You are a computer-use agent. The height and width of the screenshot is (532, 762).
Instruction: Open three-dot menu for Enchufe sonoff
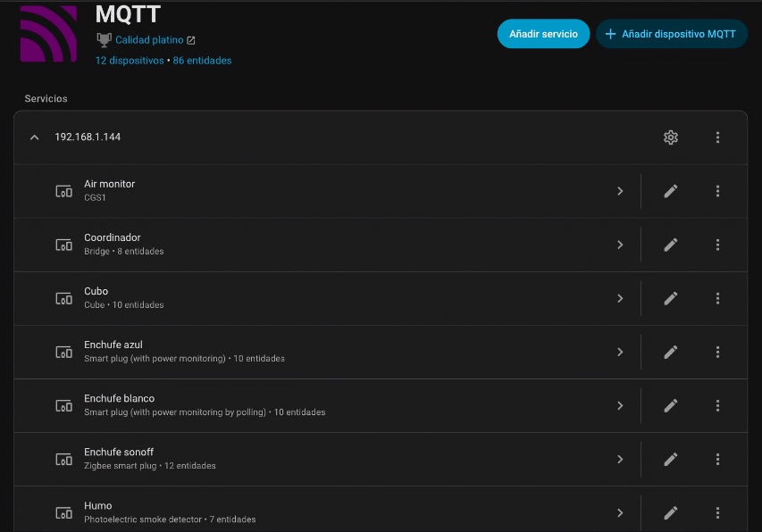717,459
